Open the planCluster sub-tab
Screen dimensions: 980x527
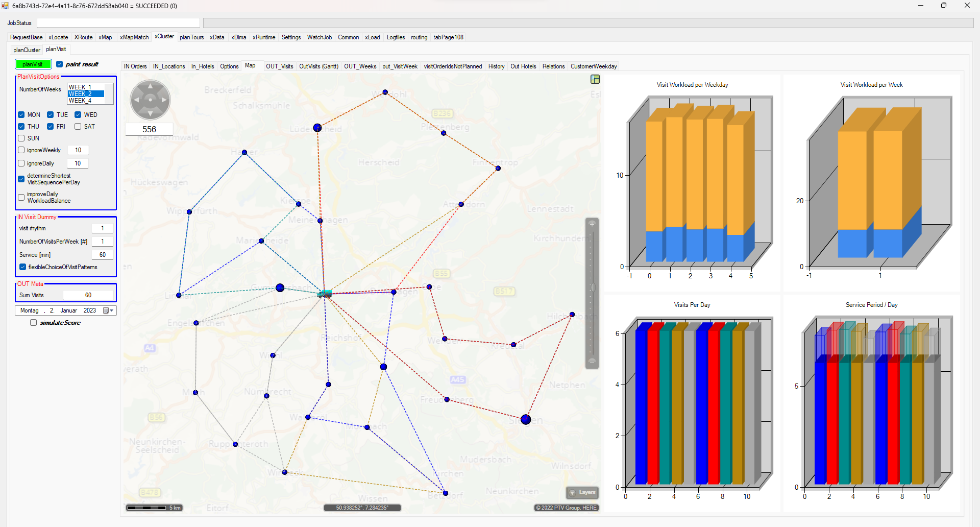pyautogui.click(x=27, y=50)
